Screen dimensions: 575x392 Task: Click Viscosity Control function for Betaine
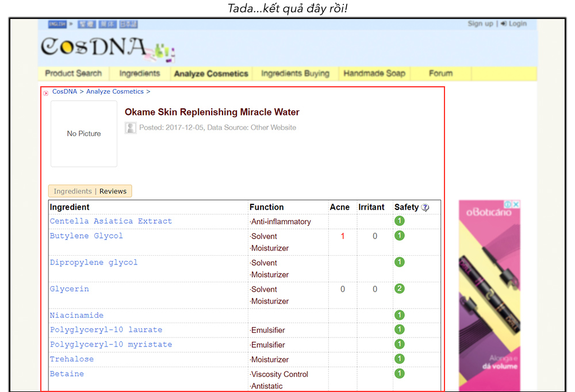pyautogui.click(x=279, y=374)
